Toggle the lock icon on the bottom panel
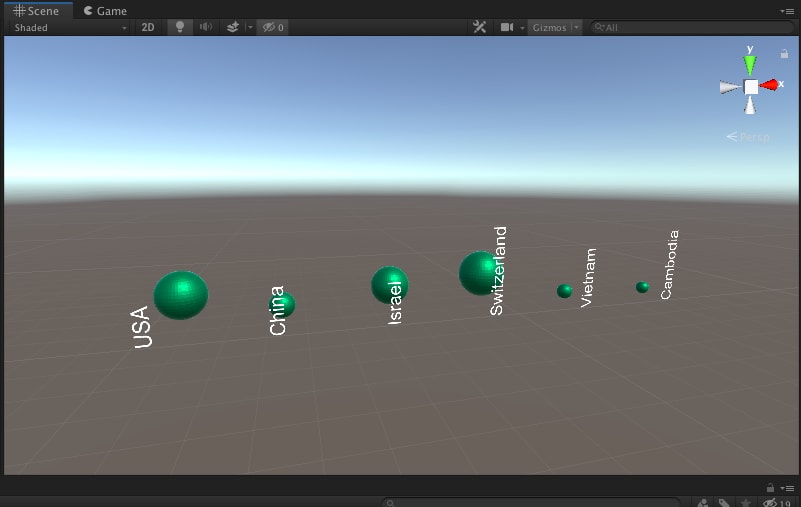801x507 pixels. (770, 488)
